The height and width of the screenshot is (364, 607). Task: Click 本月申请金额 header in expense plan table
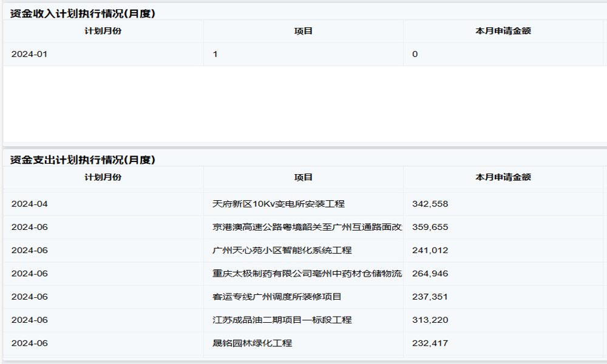tap(503, 177)
